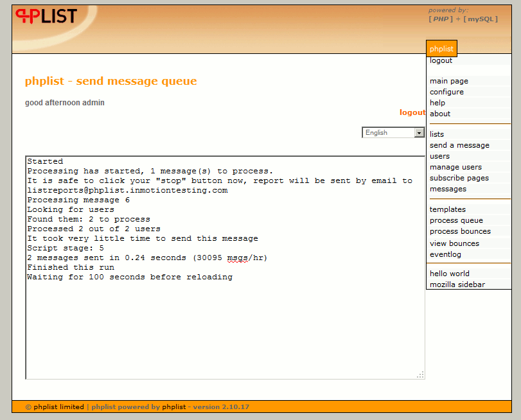Image resolution: width=521 pixels, height=420 pixels.
Task: Click 'Waiting for 100 seconds before reloading'
Action: click(x=130, y=277)
